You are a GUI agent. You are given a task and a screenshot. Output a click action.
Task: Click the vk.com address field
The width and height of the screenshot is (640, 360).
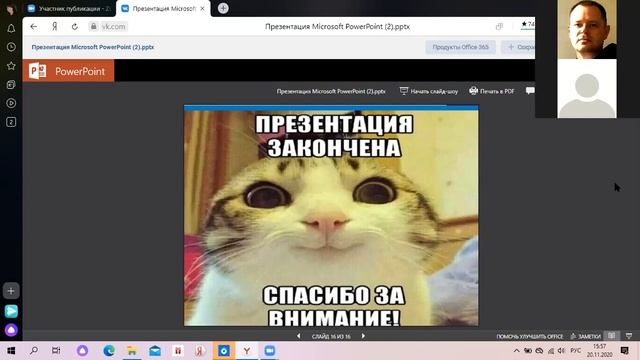(x=113, y=27)
